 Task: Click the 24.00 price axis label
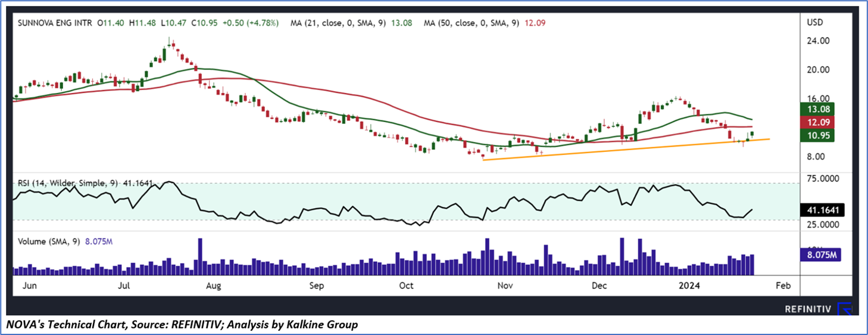coord(818,41)
